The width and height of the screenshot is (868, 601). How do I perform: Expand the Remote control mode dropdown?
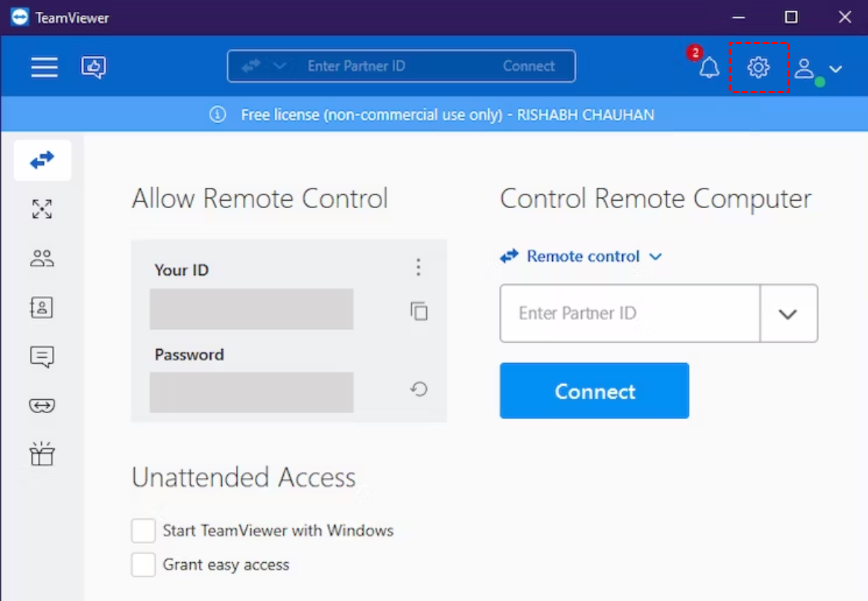582,257
